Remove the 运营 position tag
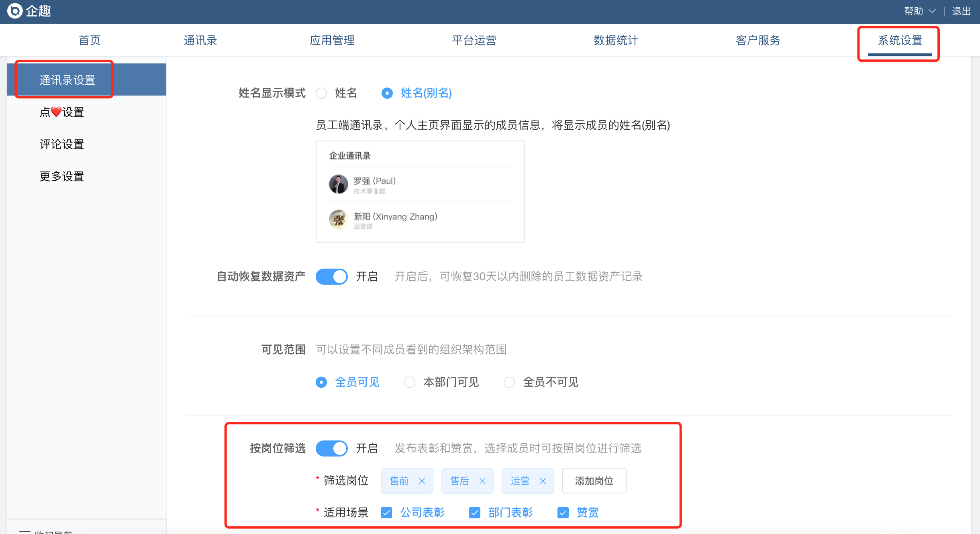The width and height of the screenshot is (980, 534). (x=543, y=481)
